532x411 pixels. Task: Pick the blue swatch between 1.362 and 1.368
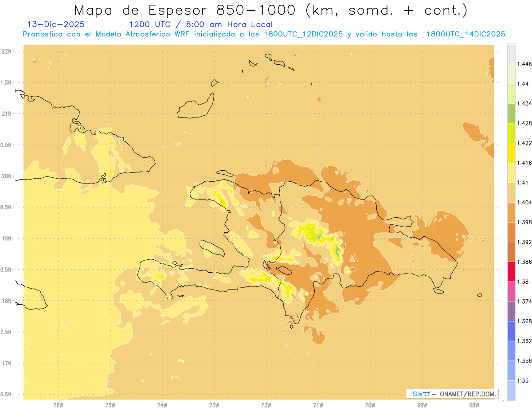tap(511, 331)
